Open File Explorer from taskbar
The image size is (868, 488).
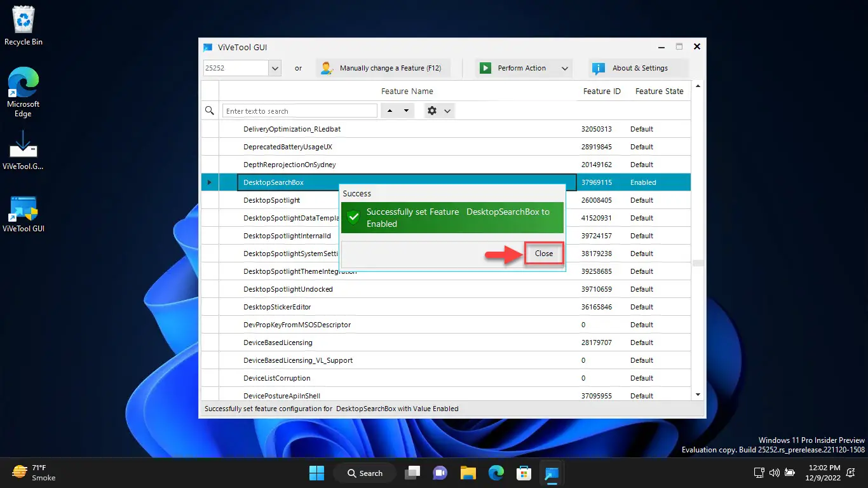coord(468,473)
